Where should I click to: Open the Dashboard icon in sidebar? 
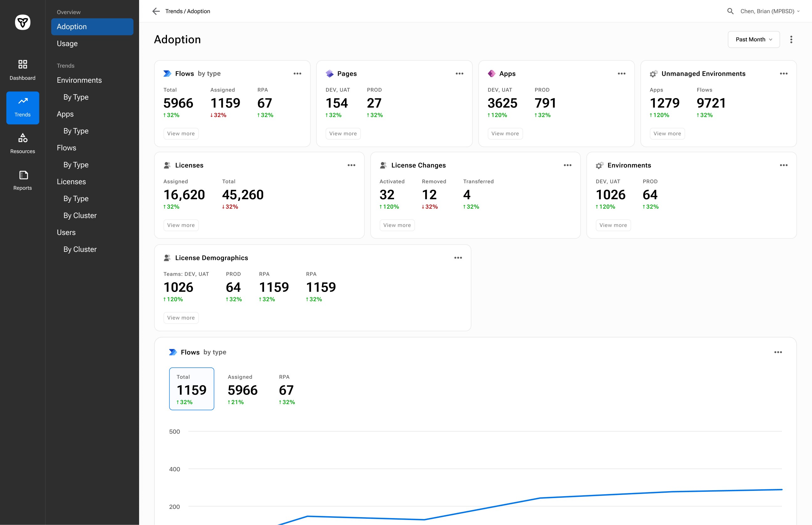23,64
